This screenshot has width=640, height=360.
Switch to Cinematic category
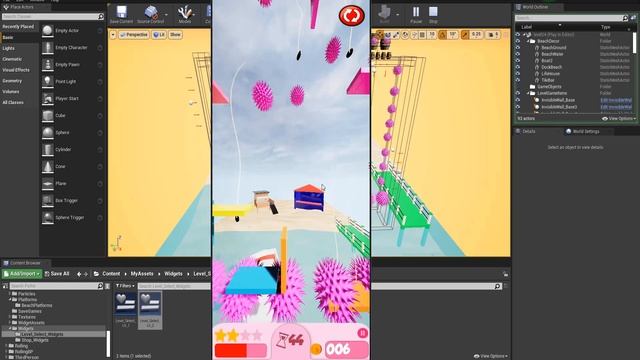coord(12,59)
